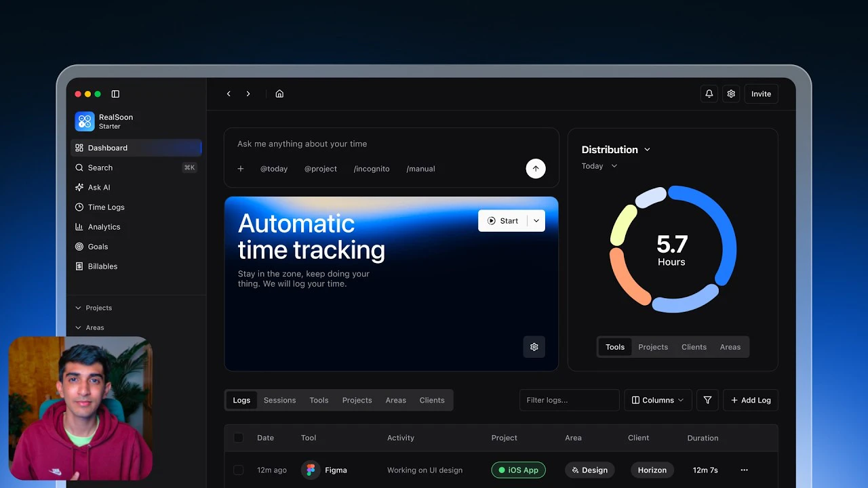Viewport: 868px width, 488px height.
Task: Open the Projects tab in logs
Action: (357, 401)
